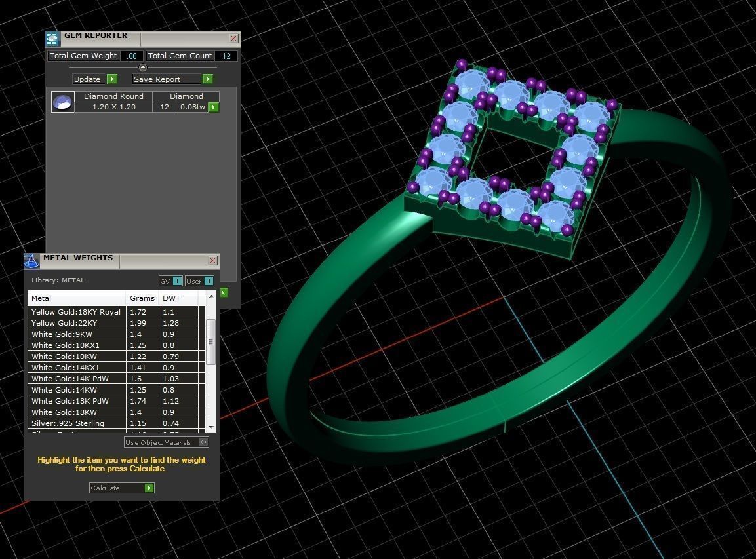Enable Use Object Materials option
The image size is (756, 559).
tap(167, 442)
